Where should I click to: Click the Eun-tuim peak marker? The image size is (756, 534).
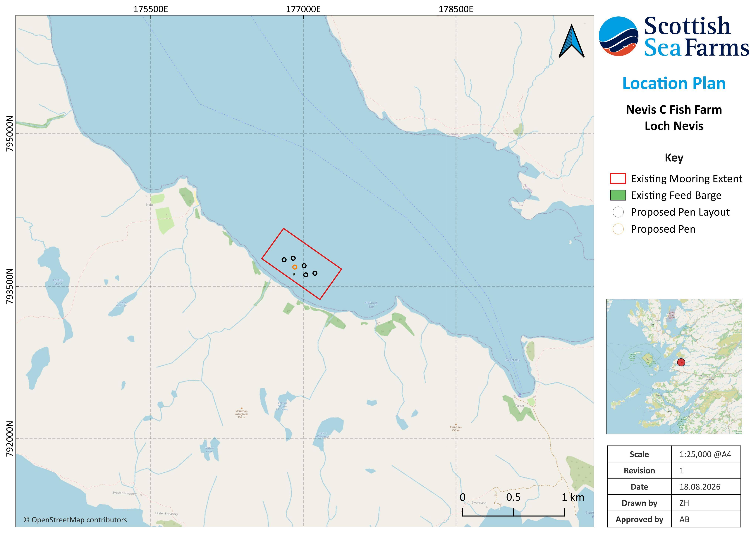(456, 424)
